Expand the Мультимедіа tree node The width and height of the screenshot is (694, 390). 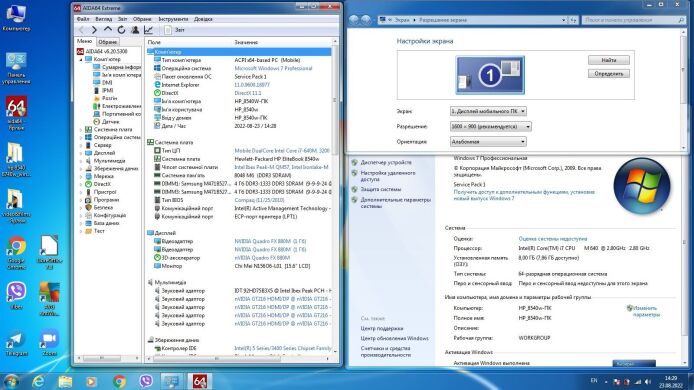(x=81, y=161)
